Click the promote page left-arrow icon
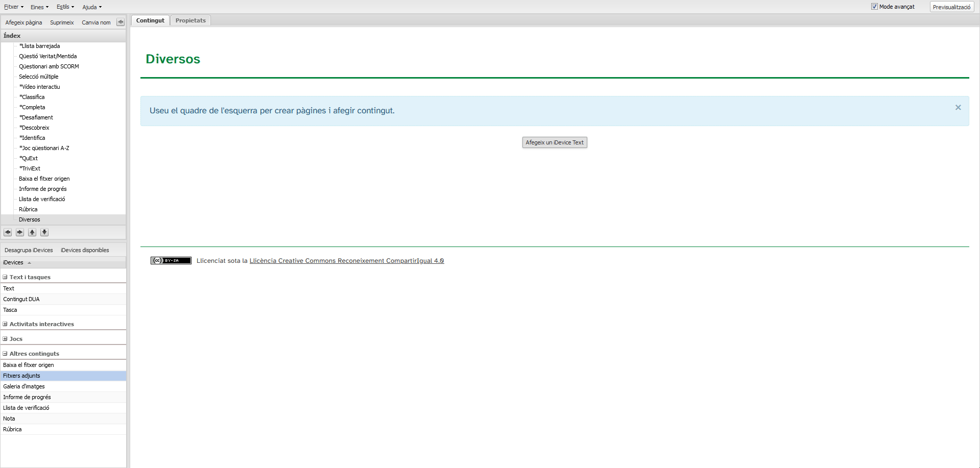 (8, 232)
